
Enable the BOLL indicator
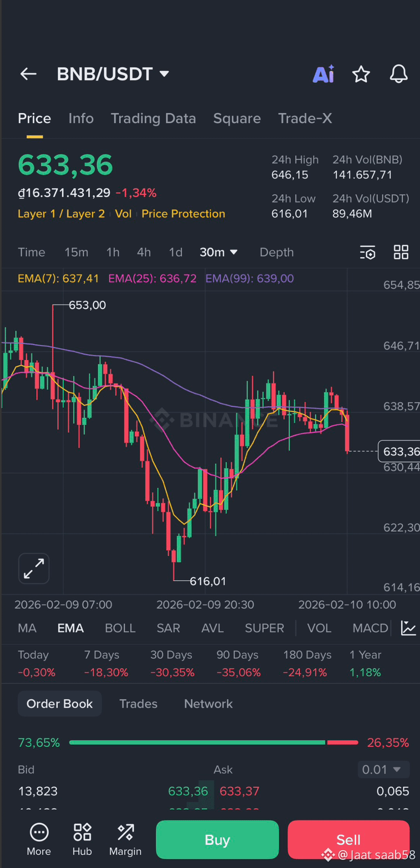[x=120, y=628]
